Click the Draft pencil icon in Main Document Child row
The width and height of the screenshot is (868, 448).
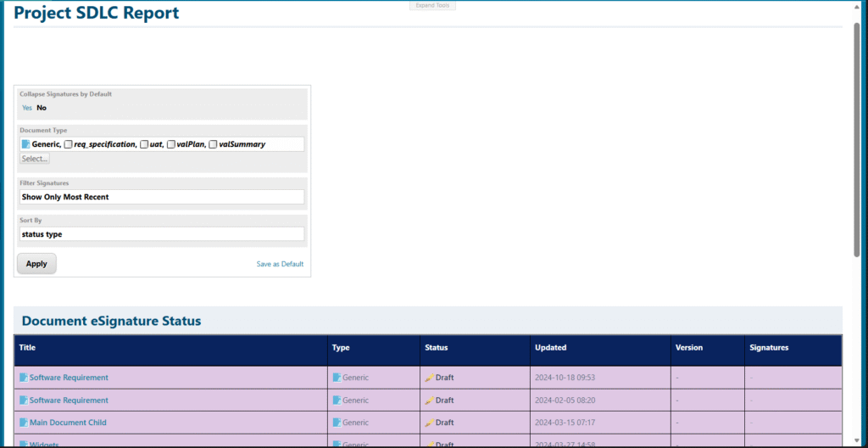point(429,423)
